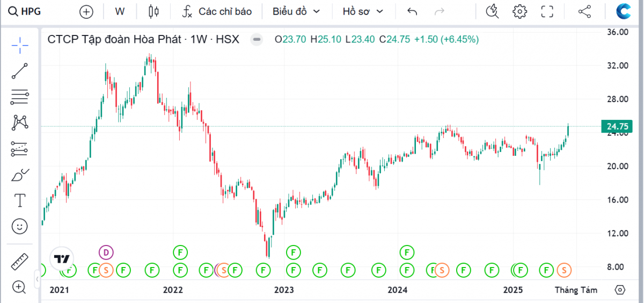Choose the text annotation tool
Image resolution: width=644 pixels, height=303 pixels.
pyautogui.click(x=20, y=201)
